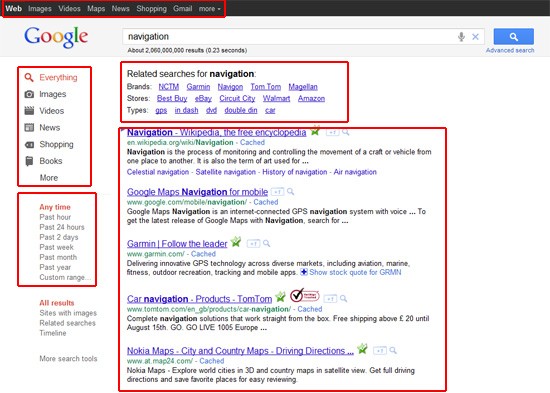The height and width of the screenshot is (393, 550).
Task: Open Navigation Wikipedia result title
Action: pos(216,132)
